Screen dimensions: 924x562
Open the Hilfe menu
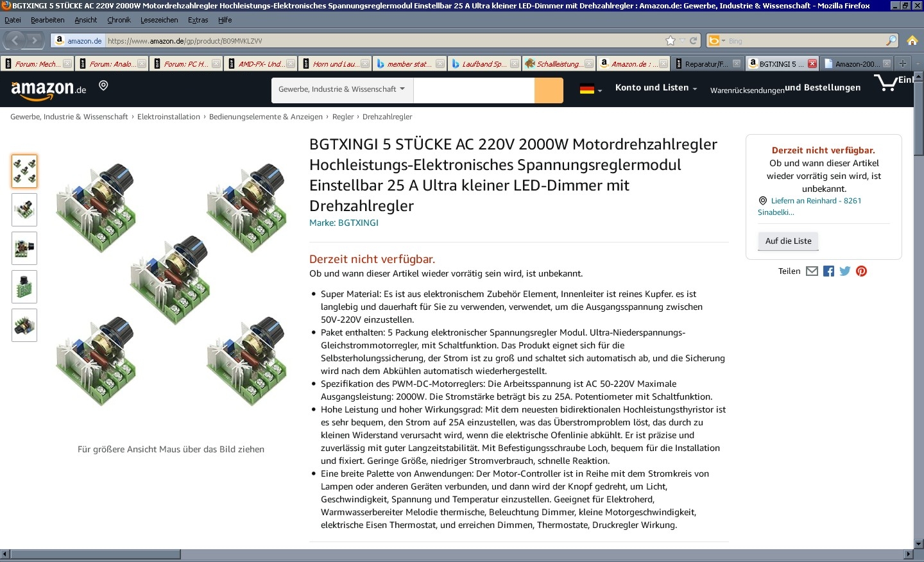pyautogui.click(x=225, y=20)
